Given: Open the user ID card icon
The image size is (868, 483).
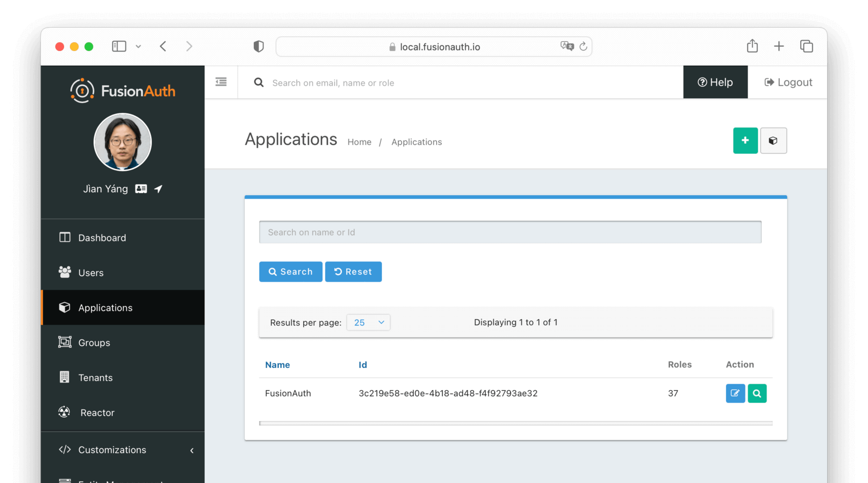Looking at the screenshot, I should pos(141,189).
